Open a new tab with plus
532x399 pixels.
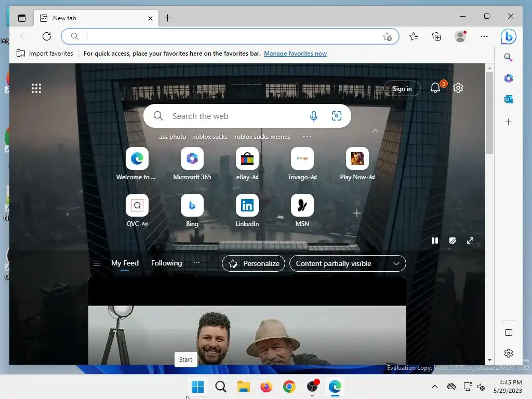(x=168, y=18)
